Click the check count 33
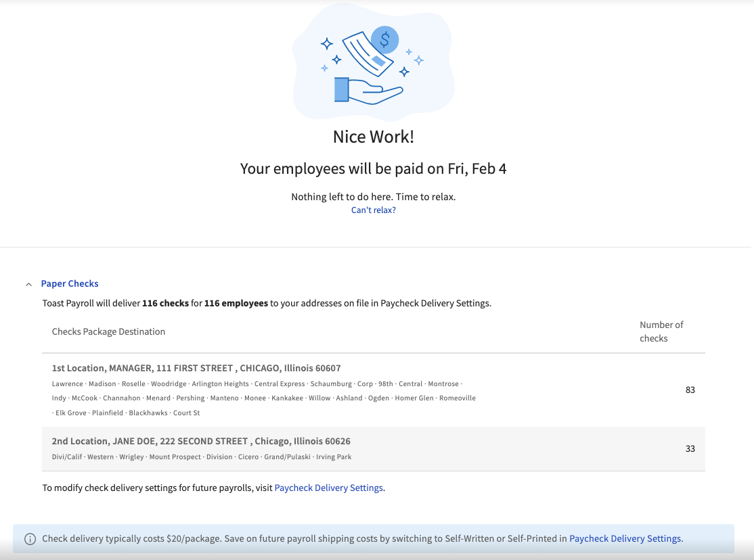Viewport: 754px width, 560px height. 690,448
